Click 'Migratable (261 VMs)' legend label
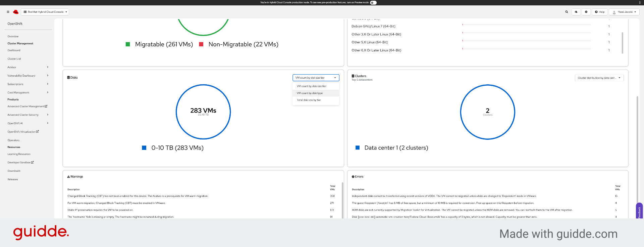Viewport: 644px width, 247px height. [164, 44]
